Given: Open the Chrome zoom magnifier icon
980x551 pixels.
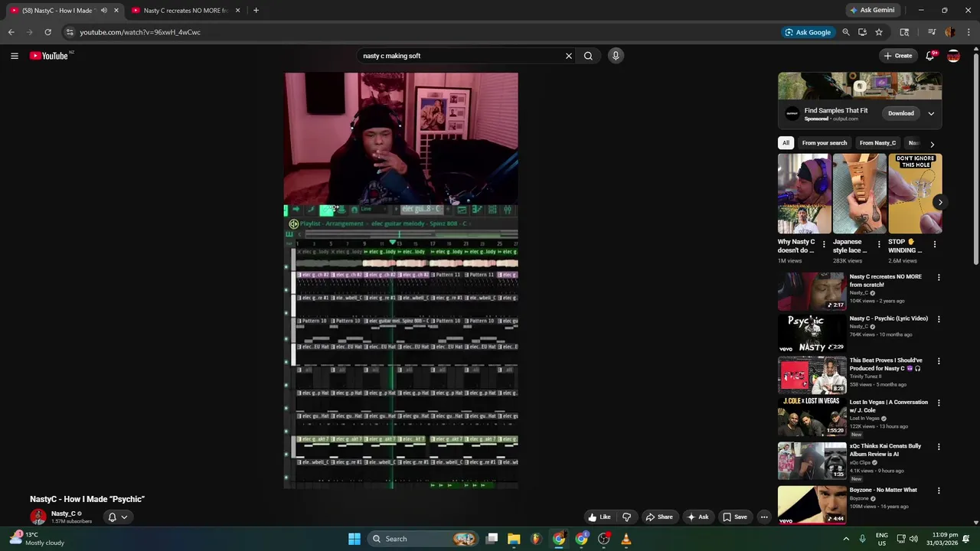Looking at the screenshot, I should (x=846, y=32).
